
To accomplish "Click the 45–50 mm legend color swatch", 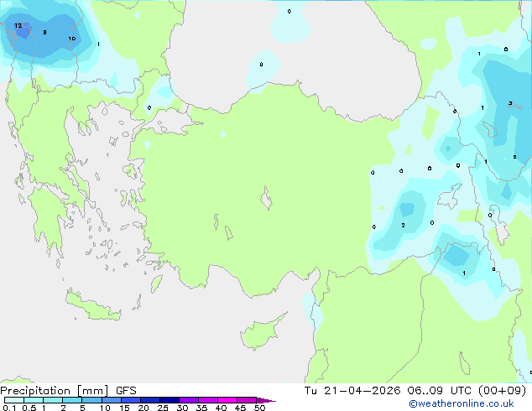I will click(x=247, y=400).
